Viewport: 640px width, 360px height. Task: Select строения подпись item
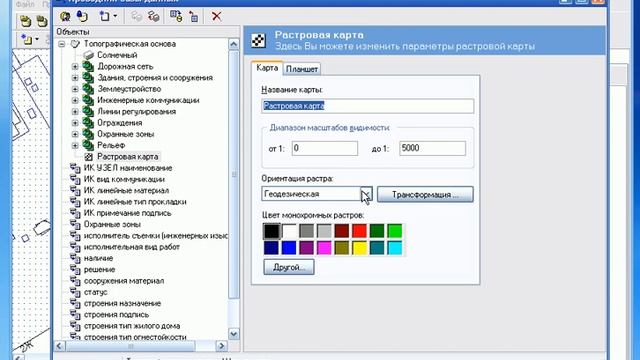click(x=116, y=315)
